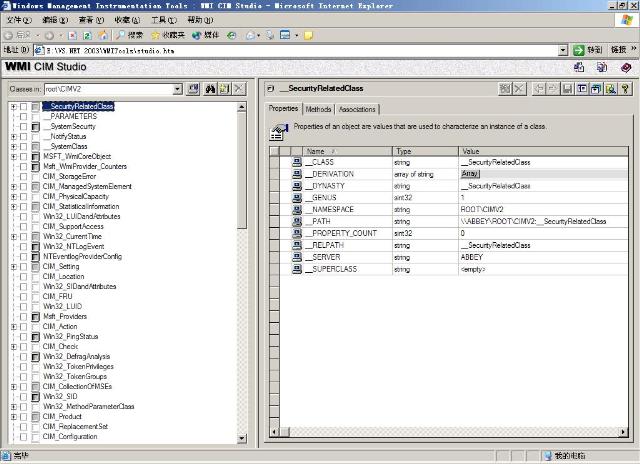Click the property grid horizontal scroll right arrow
This screenshot has width=640, height=464.
[x=623, y=432]
